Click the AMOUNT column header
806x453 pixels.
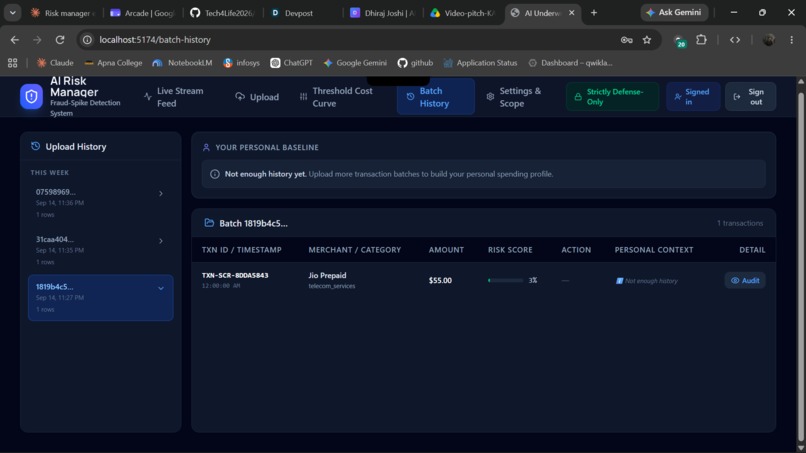[x=446, y=250]
